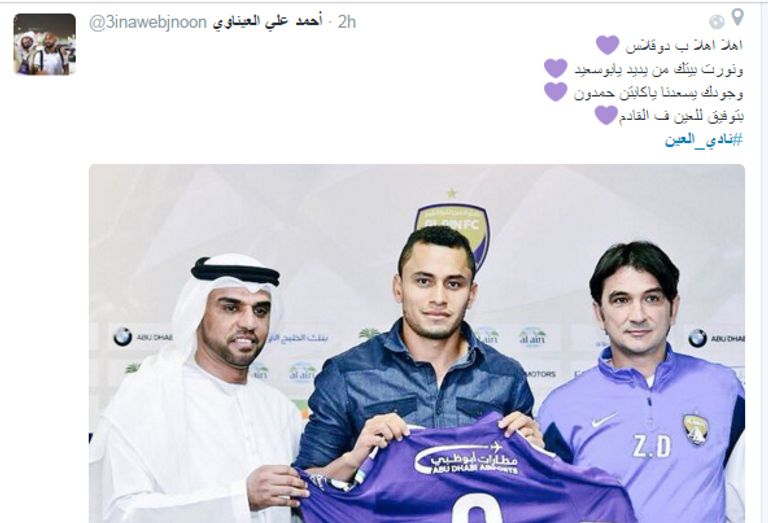768x523 pixels.
Task: Click the purple heart on the second tweet line
Action: pos(555,68)
